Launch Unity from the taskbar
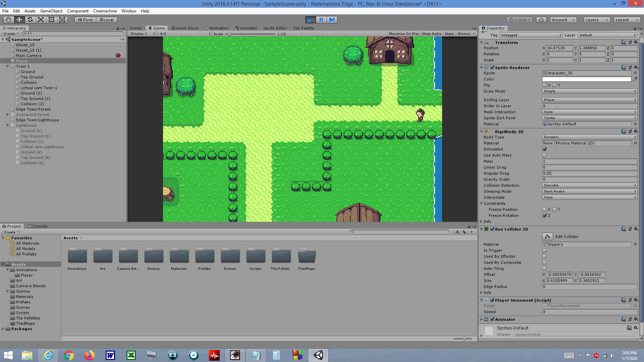Screen dimensions: 644x362 pyautogui.click(x=318, y=355)
